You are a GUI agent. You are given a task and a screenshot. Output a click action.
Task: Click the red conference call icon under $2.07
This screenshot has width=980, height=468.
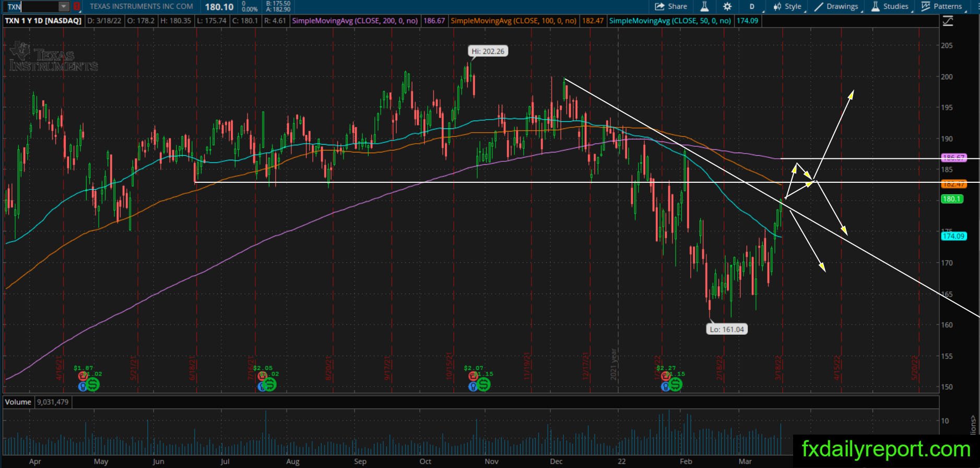(x=473, y=376)
